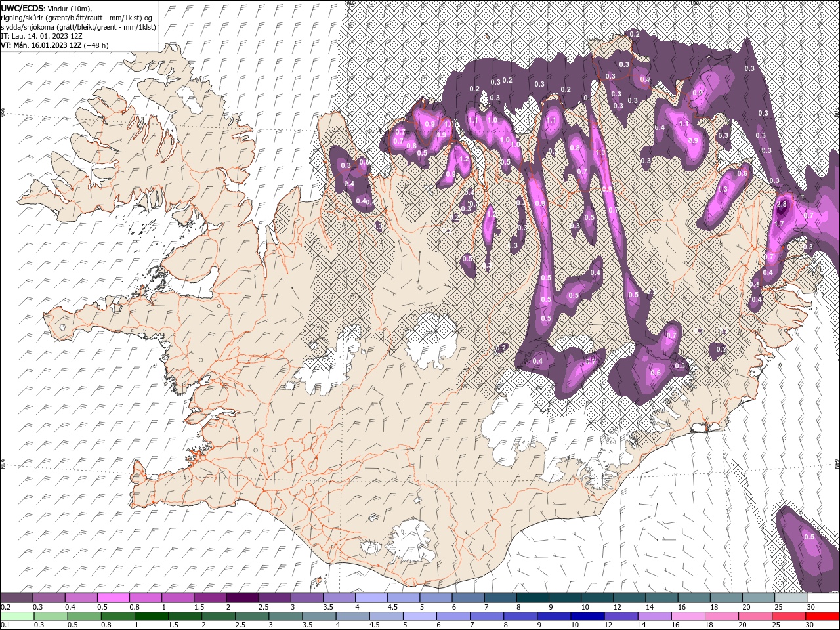Select the darkest green 1–1.5 rain scale swatch
Screen dimensions: 840x630
151,616
